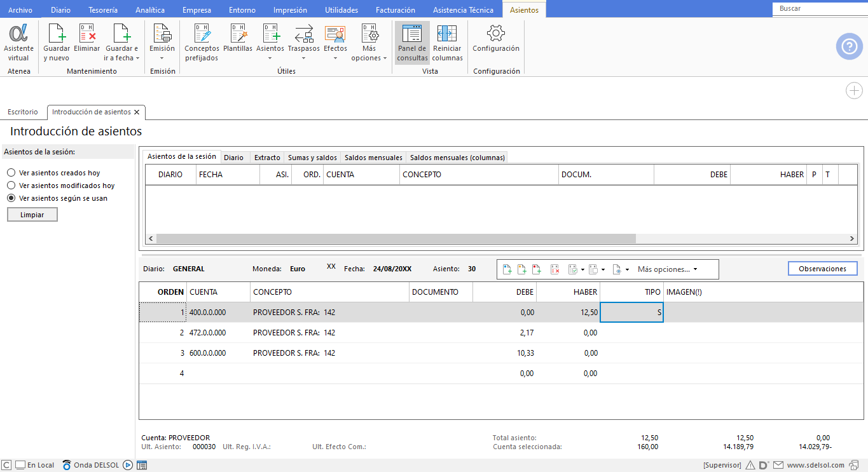Expand the Guardar e ir a fecha dropdown arrow
This screenshot has width=868, height=472.
pyautogui.click(x=138, y=58)
